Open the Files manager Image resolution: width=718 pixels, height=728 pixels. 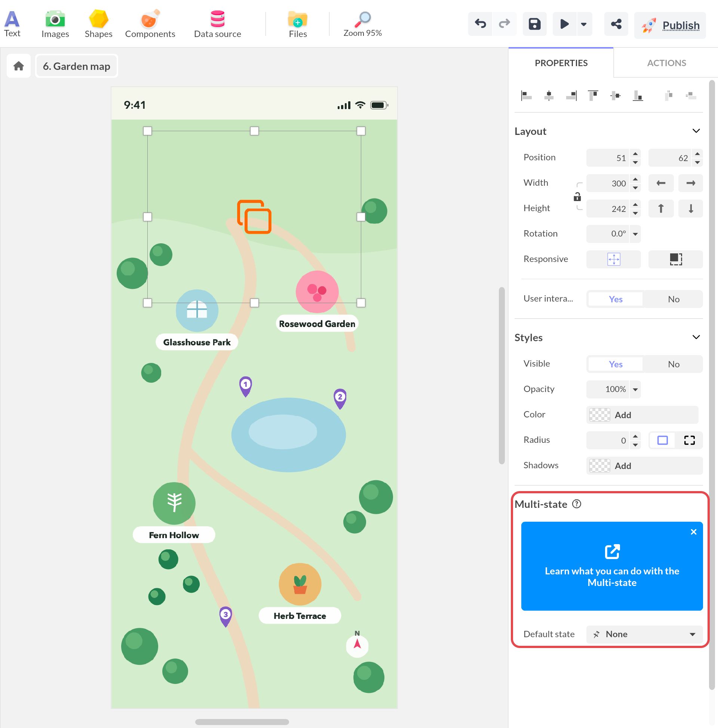pyautogui.click(x=298, y=24)
